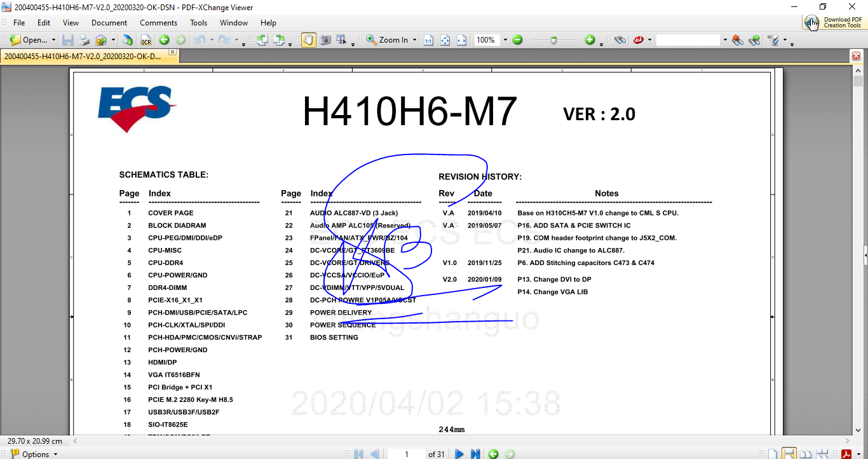Click the zoom slider handle
868x459 pixels.
coord(553,39)
